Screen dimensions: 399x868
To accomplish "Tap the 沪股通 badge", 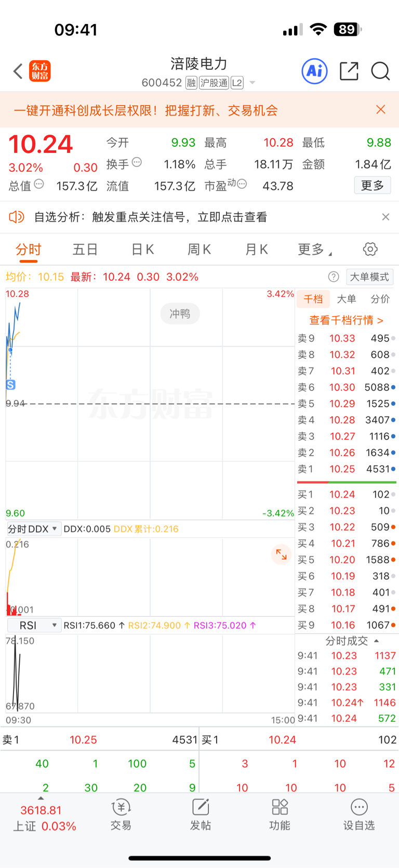I will tap(214, 83).
